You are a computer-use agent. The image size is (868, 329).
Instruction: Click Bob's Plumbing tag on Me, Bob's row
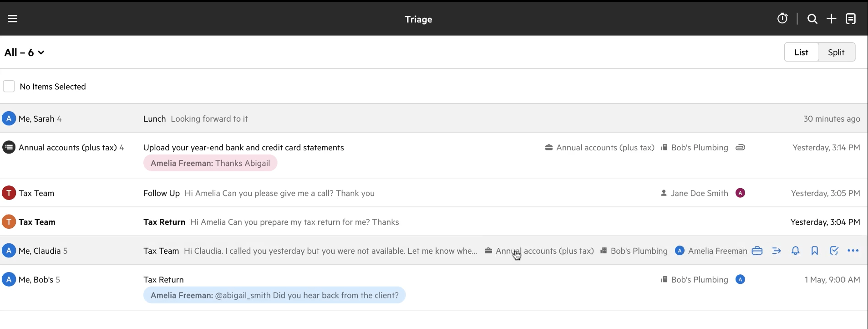point(694,280)
